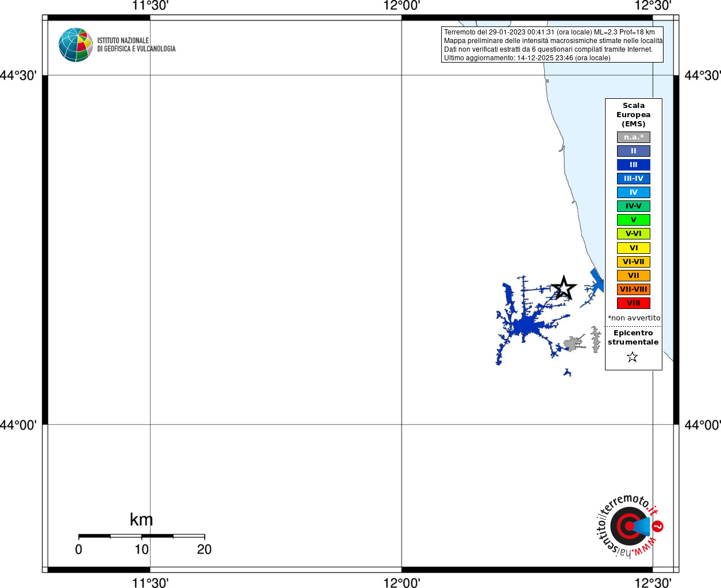The height and width of the screenshot is (588, 721).
Task: Select the green V legend swatch
Action: point(634,220)
